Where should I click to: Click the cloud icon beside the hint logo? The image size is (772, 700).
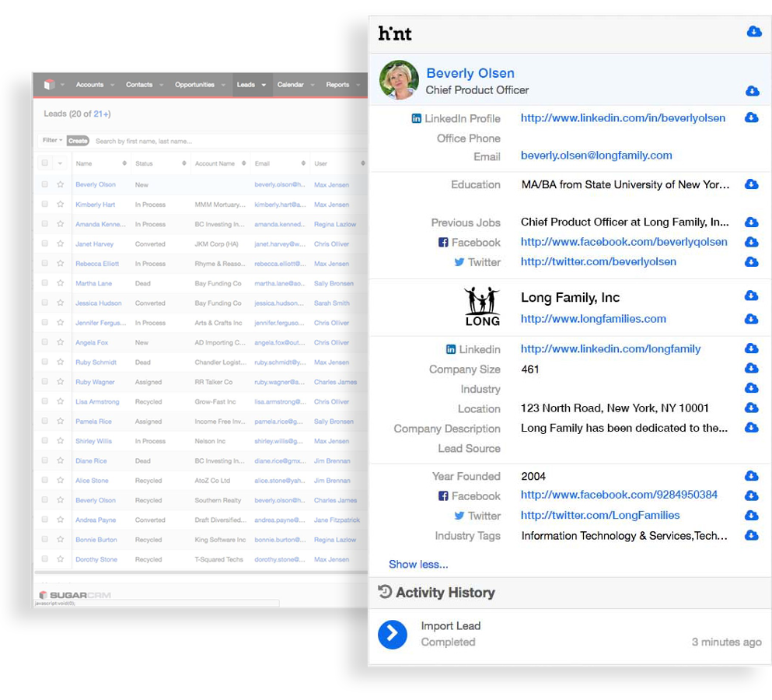click(753, 32)
